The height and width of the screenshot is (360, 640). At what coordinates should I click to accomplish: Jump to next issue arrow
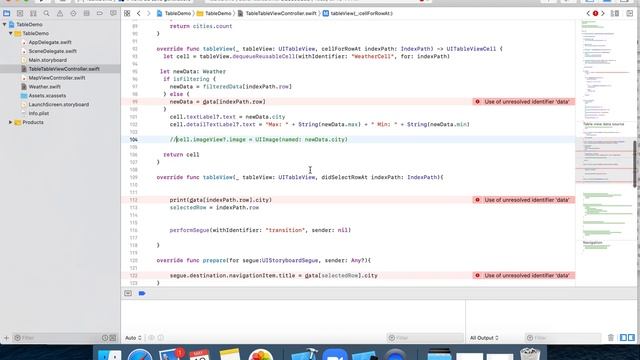[x=603, y=13]
